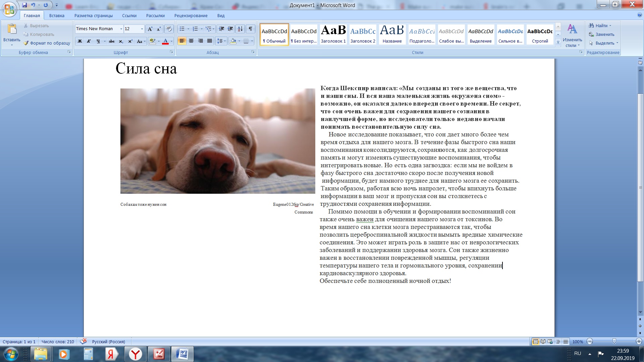Screen dimensions: 644x362
Task: Open the Office button menu
Action: (9, 9)
